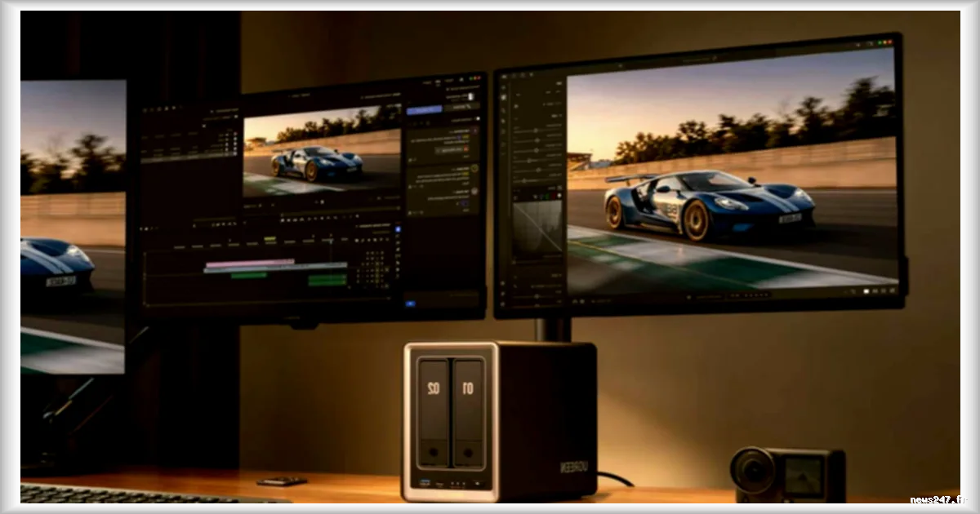Click the play control below center monitor preview
This screenshot has height=514, width=980.
(322, 202)
